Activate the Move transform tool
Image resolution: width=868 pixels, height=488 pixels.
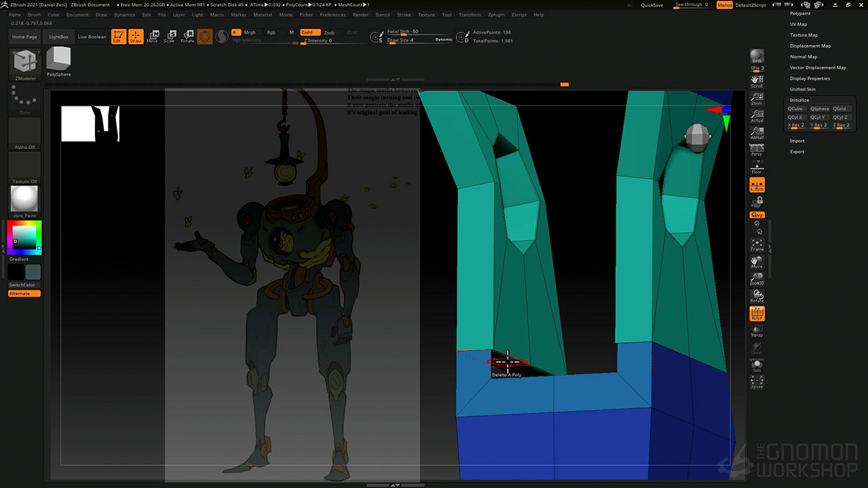tap(153, 37)
